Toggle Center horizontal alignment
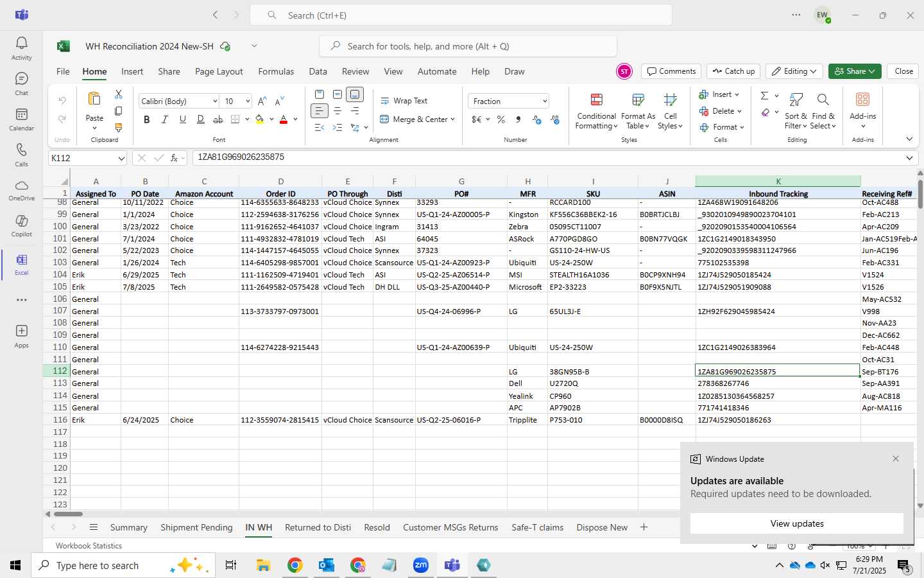 (x=337, y=111)
